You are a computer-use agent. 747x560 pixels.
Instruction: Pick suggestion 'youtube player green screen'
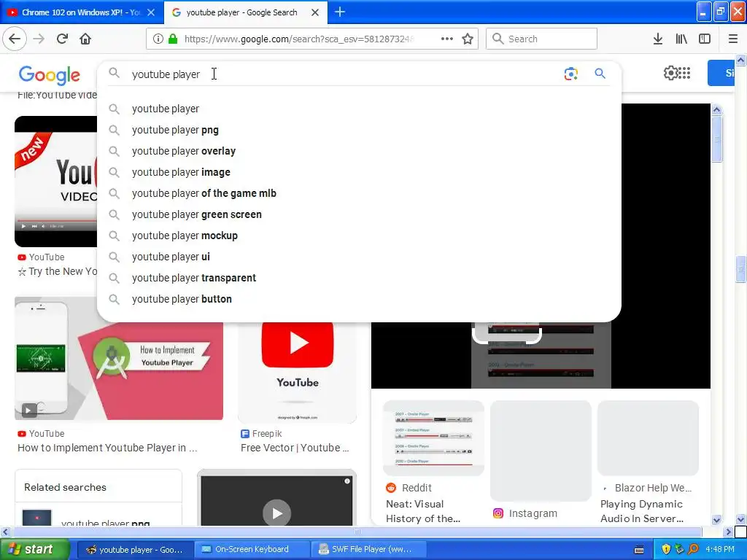coord(359,214)
